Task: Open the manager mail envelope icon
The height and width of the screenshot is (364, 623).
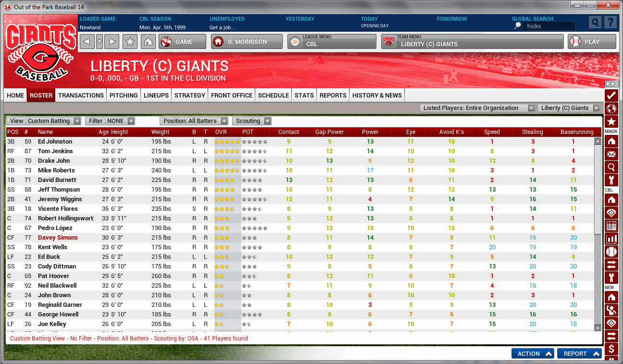Action: 611,154
